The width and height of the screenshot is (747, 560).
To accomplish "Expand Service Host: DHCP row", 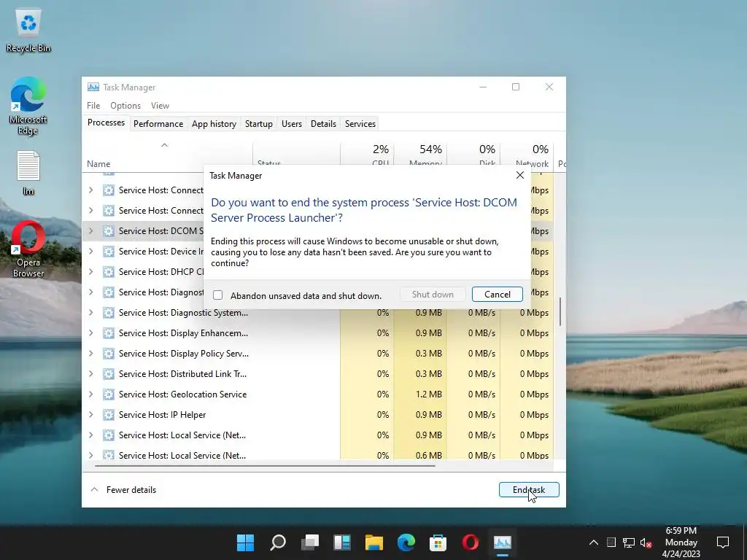I will (x=91, y=272).
